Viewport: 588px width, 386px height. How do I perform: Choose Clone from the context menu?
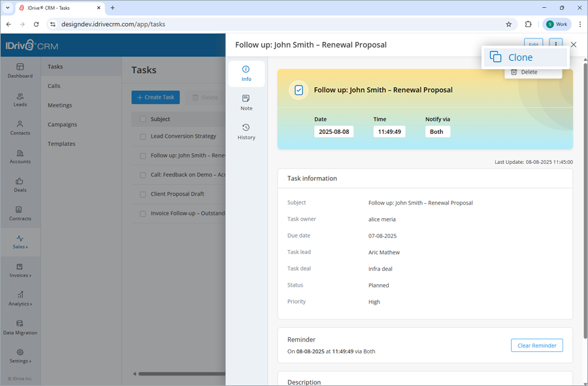click(x=523, y=57)
